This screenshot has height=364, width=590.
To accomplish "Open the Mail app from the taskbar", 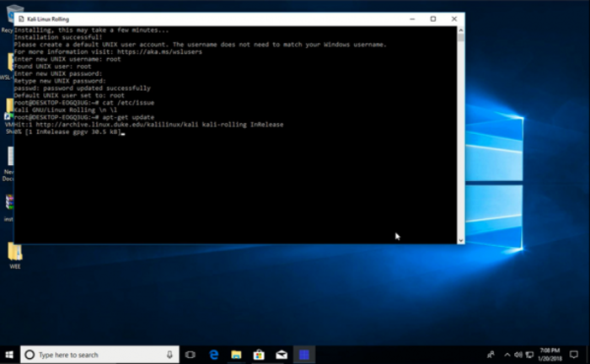I will [x=282, y=355].
